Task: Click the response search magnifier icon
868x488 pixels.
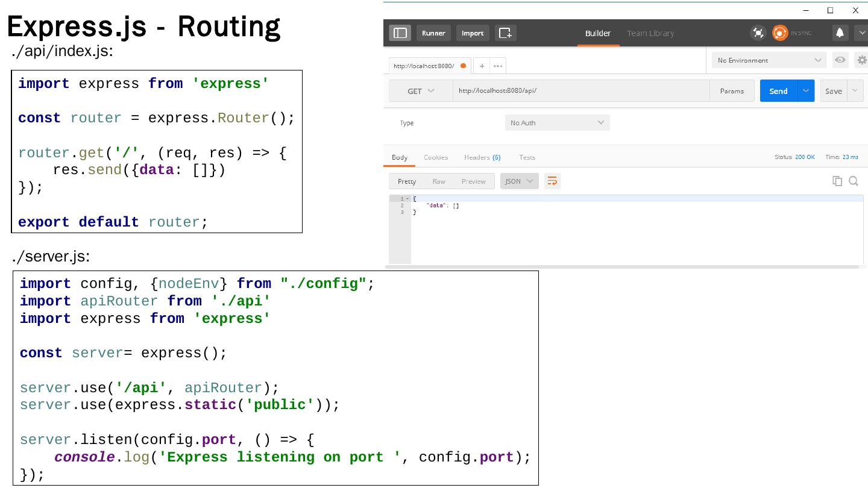Action: (x=854, y=181)
